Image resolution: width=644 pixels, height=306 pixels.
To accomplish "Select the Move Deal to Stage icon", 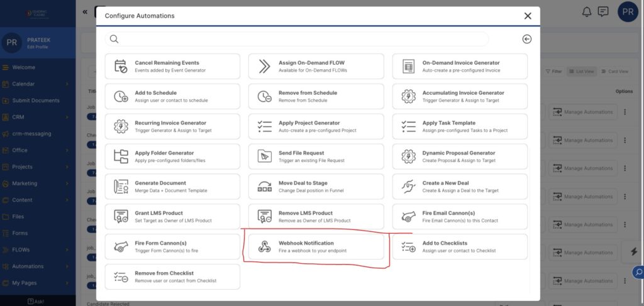I will (x=265, y=187).
